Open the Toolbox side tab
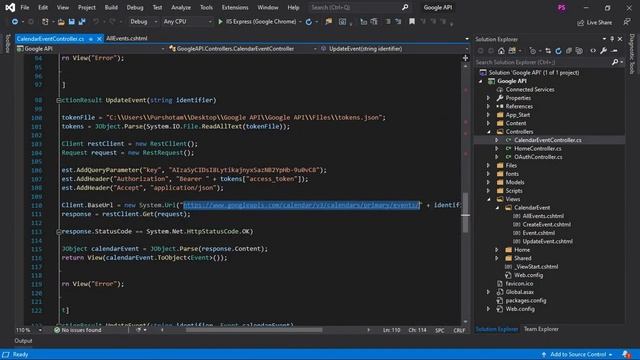Viewport: 640px width, 360px height. tap(7, 44)
